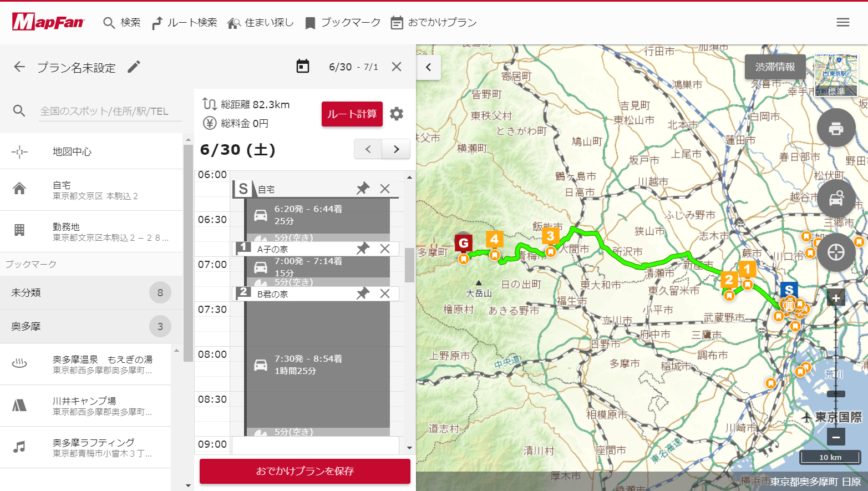
Task: Open map type thumbnail 標準
Action: (836, 75)
